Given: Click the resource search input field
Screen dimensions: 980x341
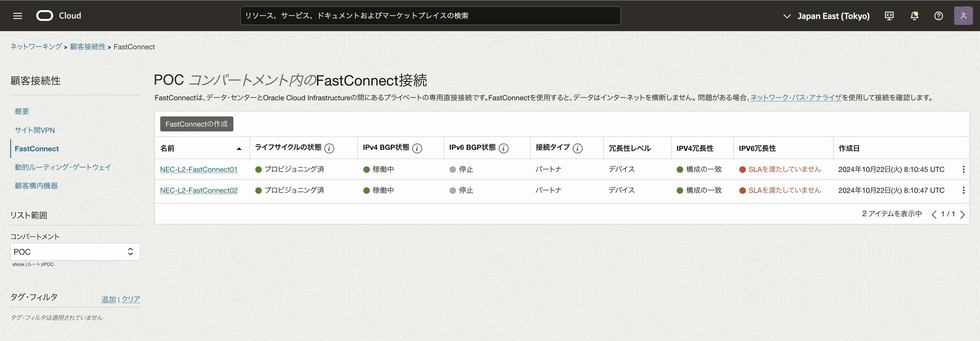Looking at the screenshot, I should click(x=430, y=16).
